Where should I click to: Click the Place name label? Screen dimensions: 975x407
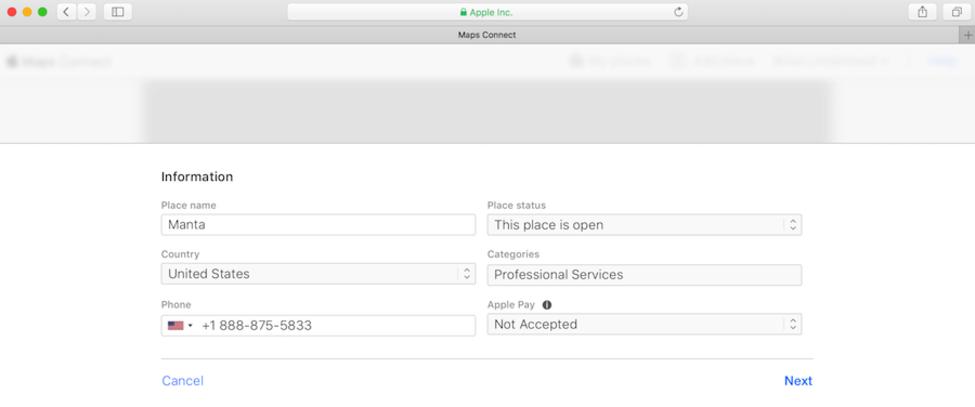(x=188, y=206)
